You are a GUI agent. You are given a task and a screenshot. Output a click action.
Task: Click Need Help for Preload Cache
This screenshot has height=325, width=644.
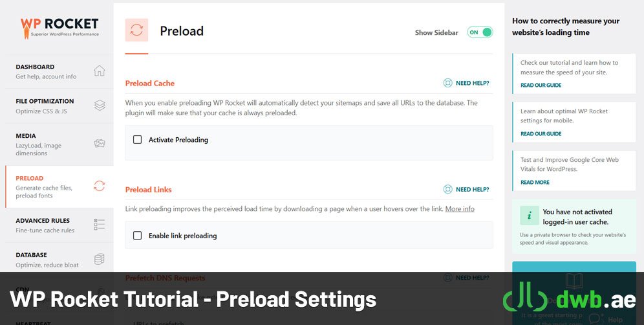(472, 83)
